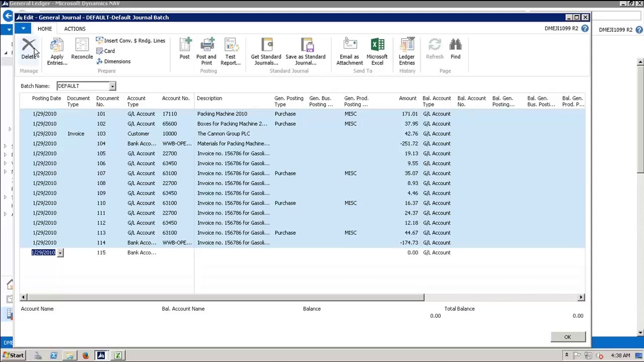Open the application menu dropdown arrow
The height and width of the screenshot is (362, 644).
click(23, 29)
